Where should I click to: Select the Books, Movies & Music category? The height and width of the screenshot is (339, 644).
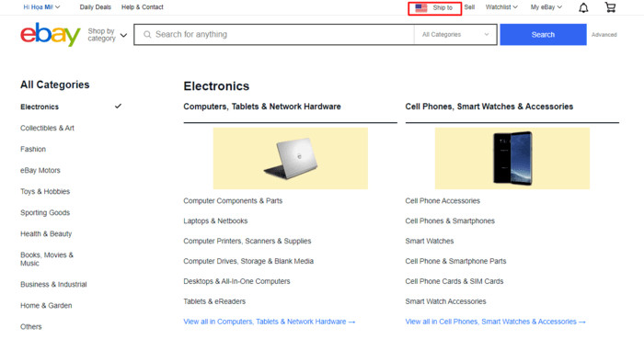47,259
